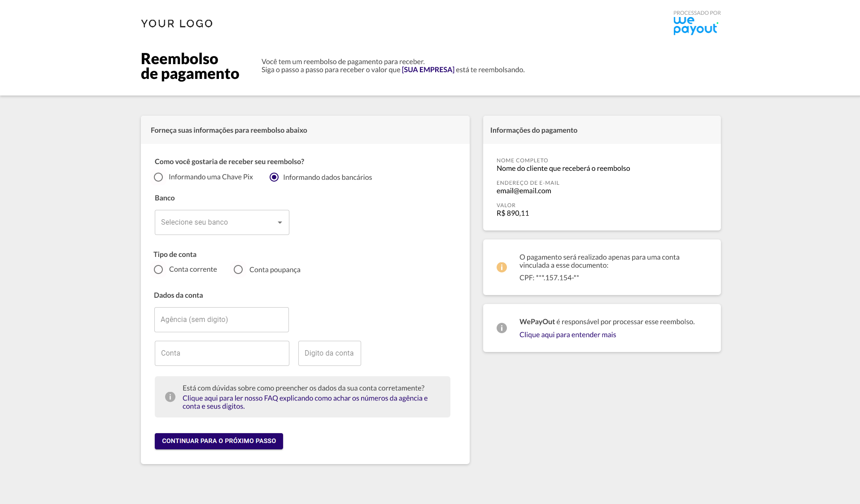
Task: Click the R$ 890,11 amount
Action: coord(513,213)
